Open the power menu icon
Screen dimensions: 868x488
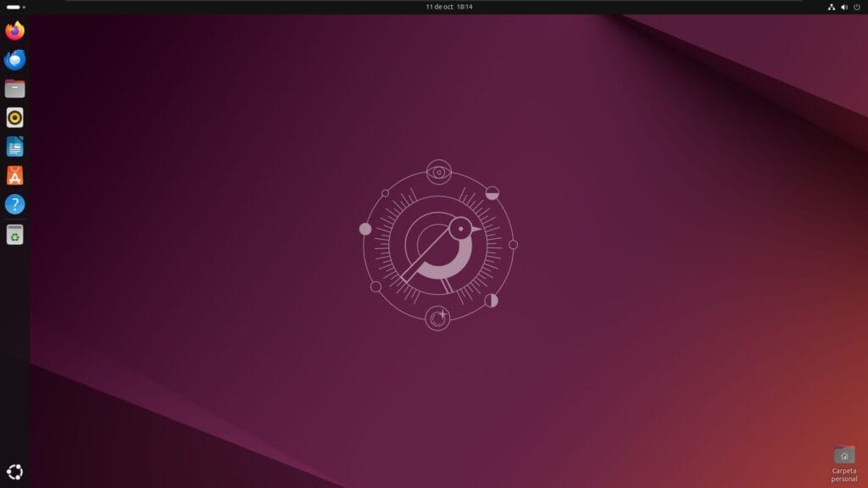pyautogui.click(x=856, y=7)
